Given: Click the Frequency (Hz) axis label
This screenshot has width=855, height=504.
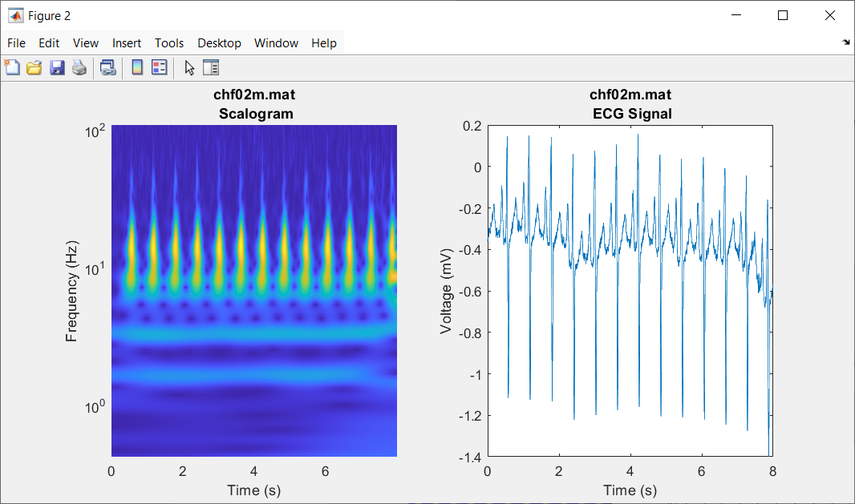Looking at the screenshot, I should (x=71, y=291).
